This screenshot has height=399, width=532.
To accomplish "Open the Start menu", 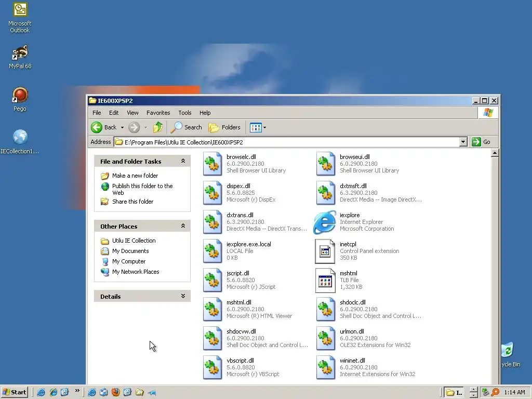I will point(14,392).
